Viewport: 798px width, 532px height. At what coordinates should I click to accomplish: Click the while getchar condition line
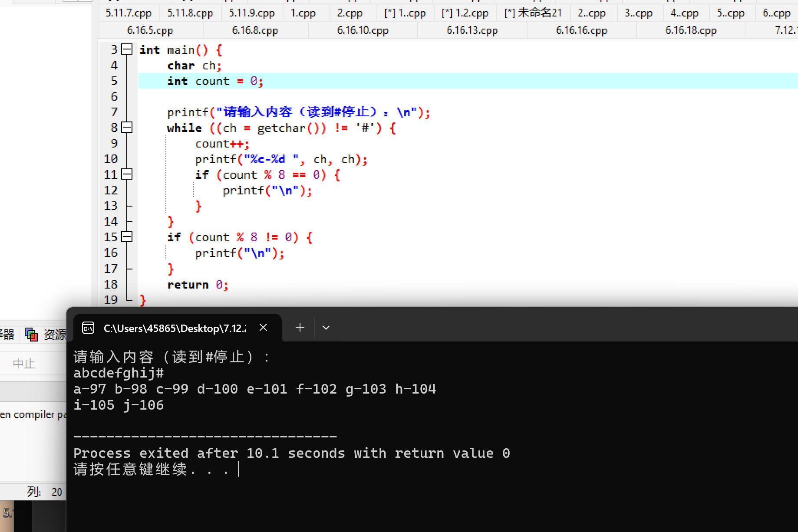coord(281,128)
